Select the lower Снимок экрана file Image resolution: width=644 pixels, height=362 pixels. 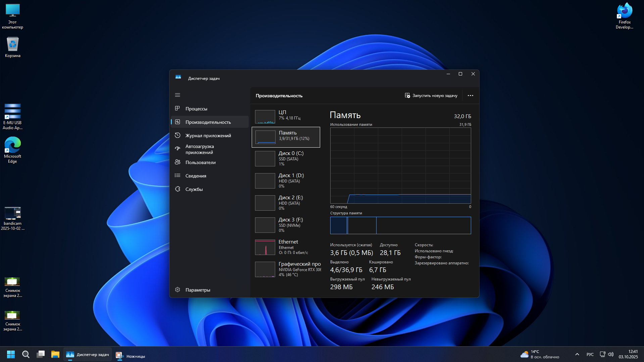pos(13,321)
